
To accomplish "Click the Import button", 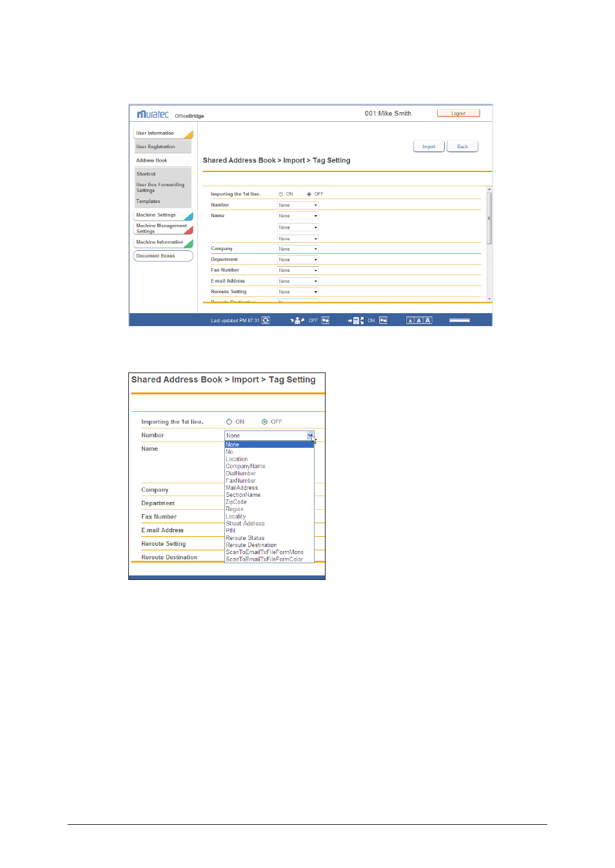I will (429, 147).
